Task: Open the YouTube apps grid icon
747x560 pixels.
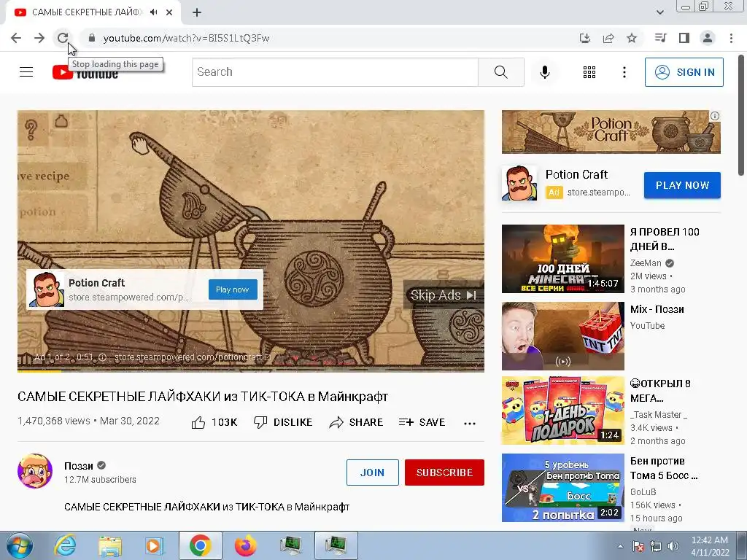Action: tap(589, 72)
